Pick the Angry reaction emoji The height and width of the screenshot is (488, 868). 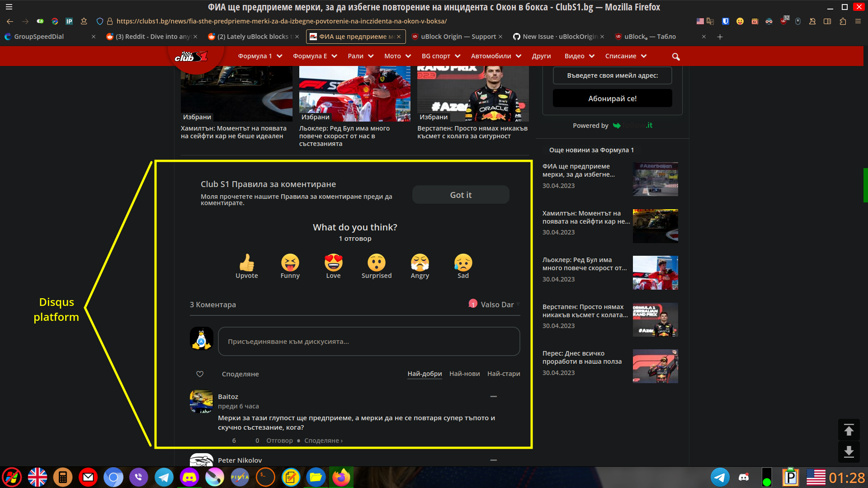420,263
